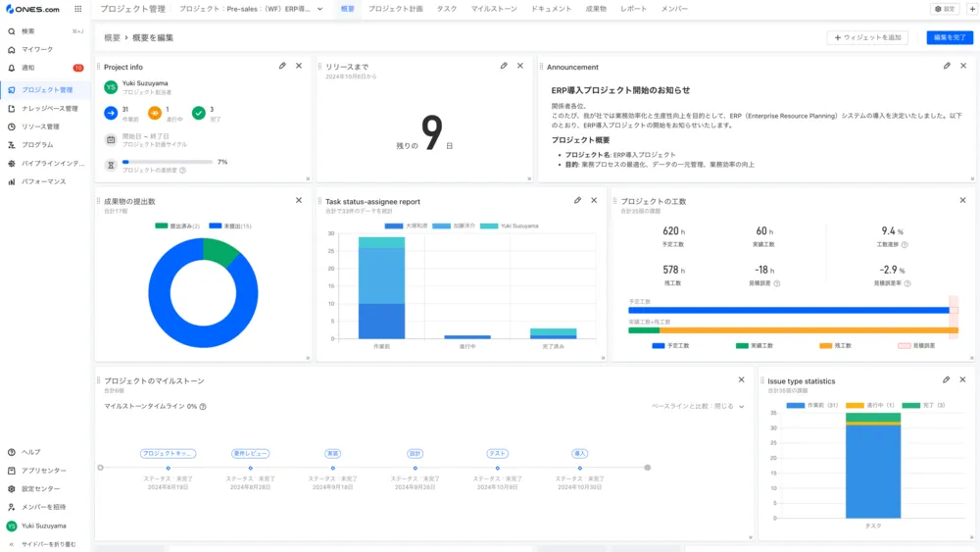
Task: Switch to メンバー tab
Action: (x=674, y=9)
